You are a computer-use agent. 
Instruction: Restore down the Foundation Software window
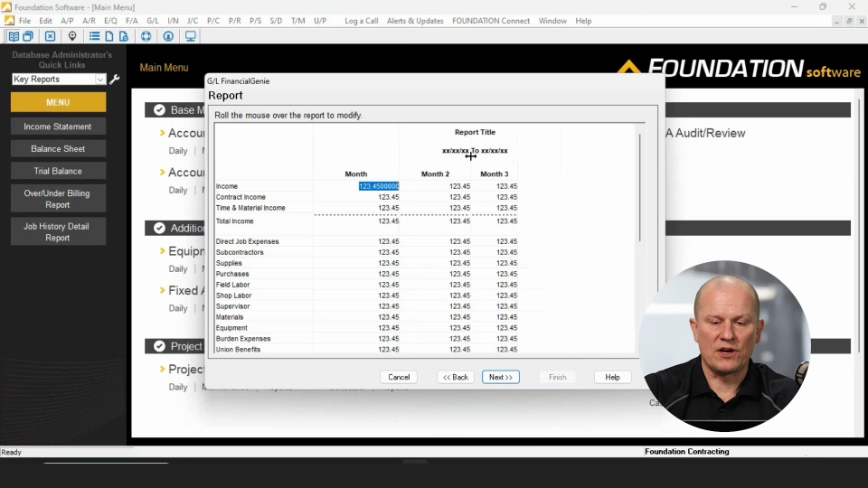pos(823,6)
